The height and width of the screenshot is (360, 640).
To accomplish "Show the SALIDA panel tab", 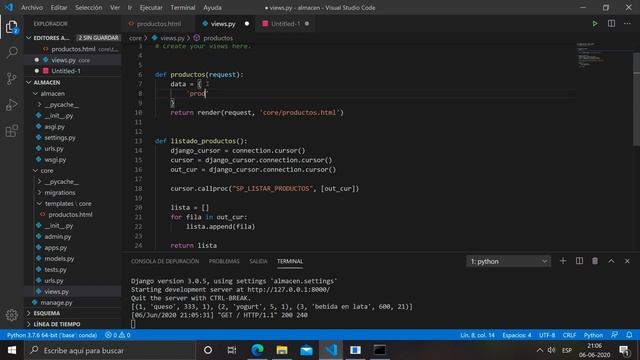I will click(x=258, y=261).
